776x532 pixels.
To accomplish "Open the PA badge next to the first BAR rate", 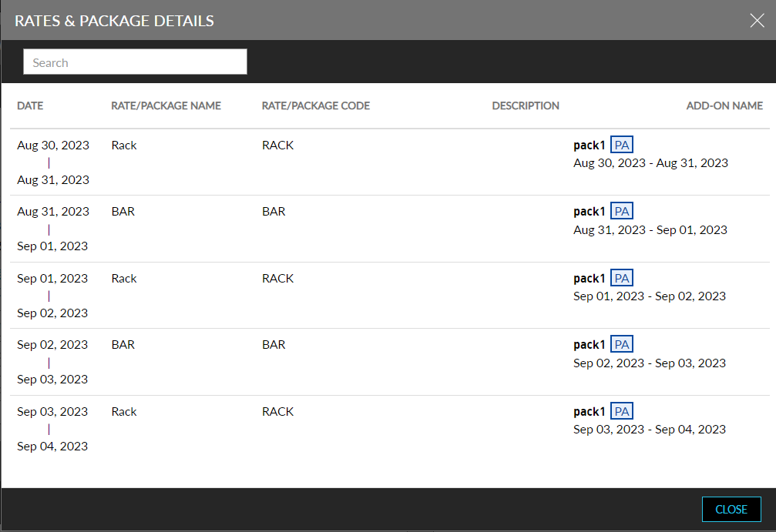I will click(621, 210).
